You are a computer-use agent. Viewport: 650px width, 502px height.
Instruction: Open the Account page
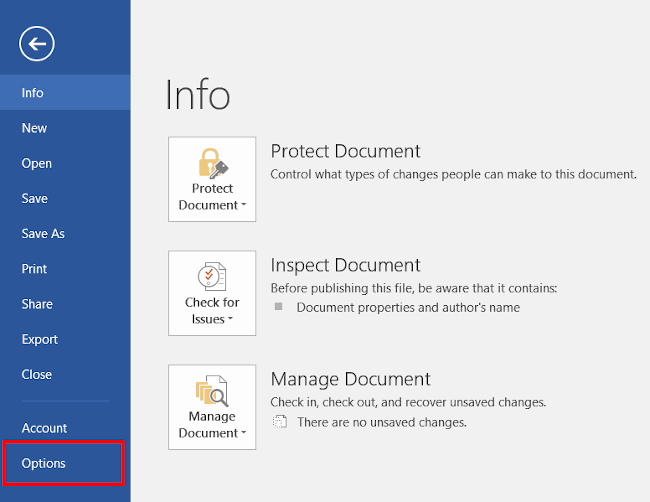pos(44,428)
